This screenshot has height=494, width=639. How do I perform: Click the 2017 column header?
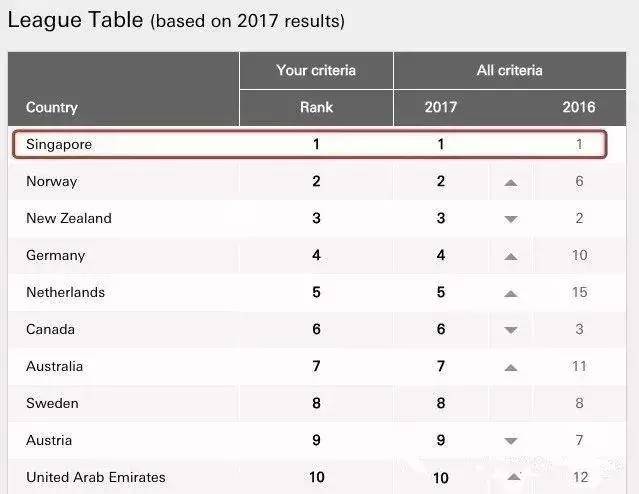[x=440, y=107]
